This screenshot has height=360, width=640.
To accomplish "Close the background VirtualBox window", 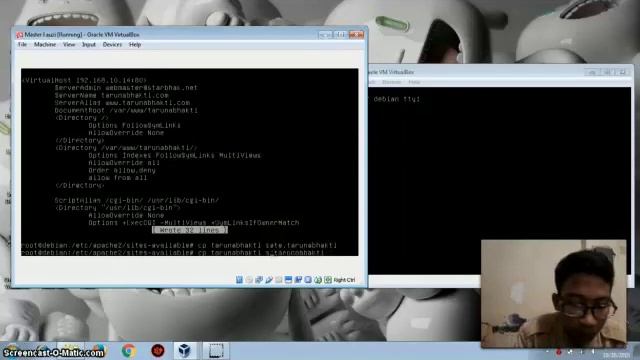I will pos(622,72).
